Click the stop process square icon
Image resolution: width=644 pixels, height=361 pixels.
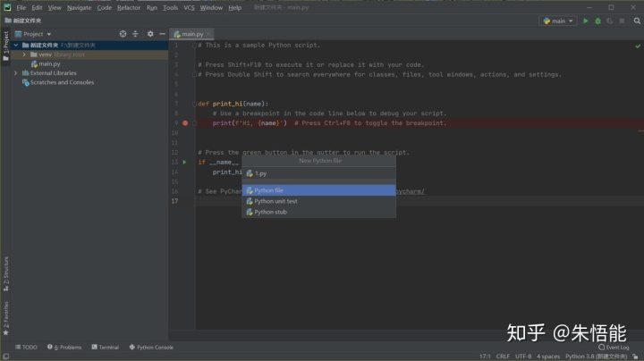coord(623,21)
